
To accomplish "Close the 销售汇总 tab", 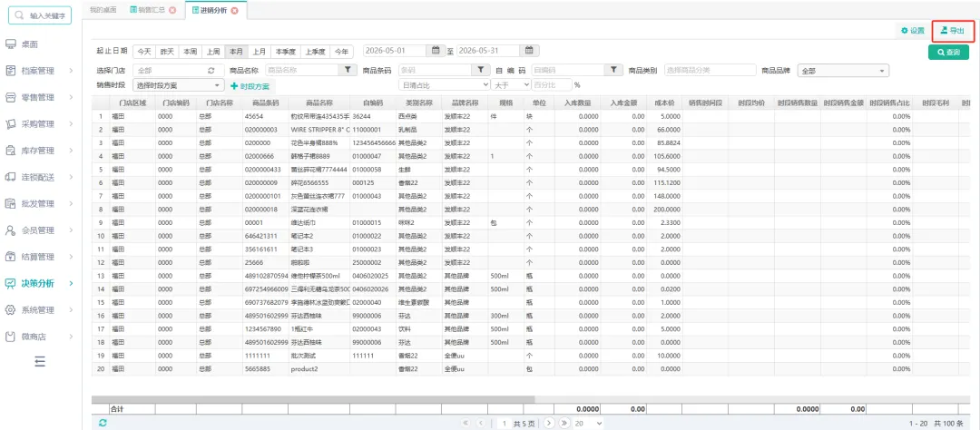I will click(172, 11).
